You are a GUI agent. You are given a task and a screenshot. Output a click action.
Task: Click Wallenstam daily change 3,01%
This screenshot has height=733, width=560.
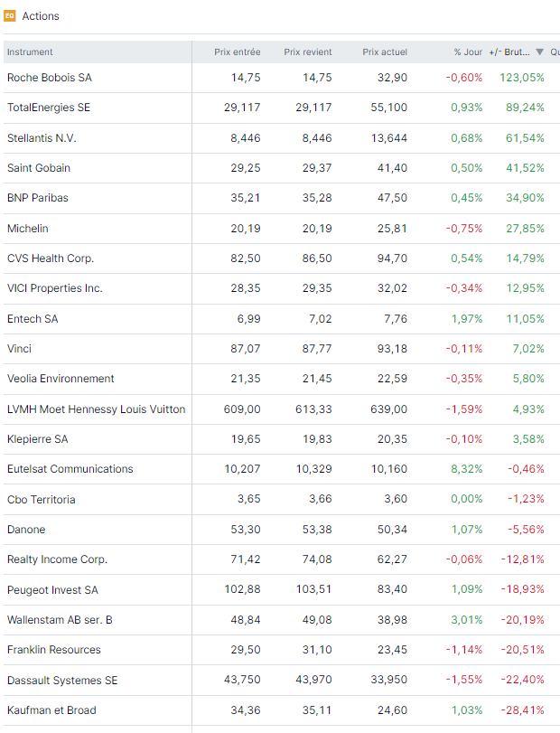[467, 620]
